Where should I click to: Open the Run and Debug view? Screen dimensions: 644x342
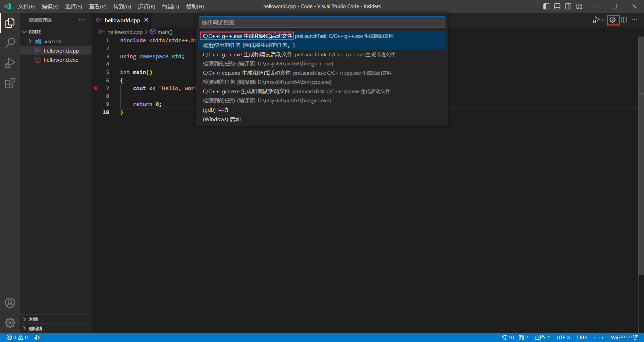(10, 63)
